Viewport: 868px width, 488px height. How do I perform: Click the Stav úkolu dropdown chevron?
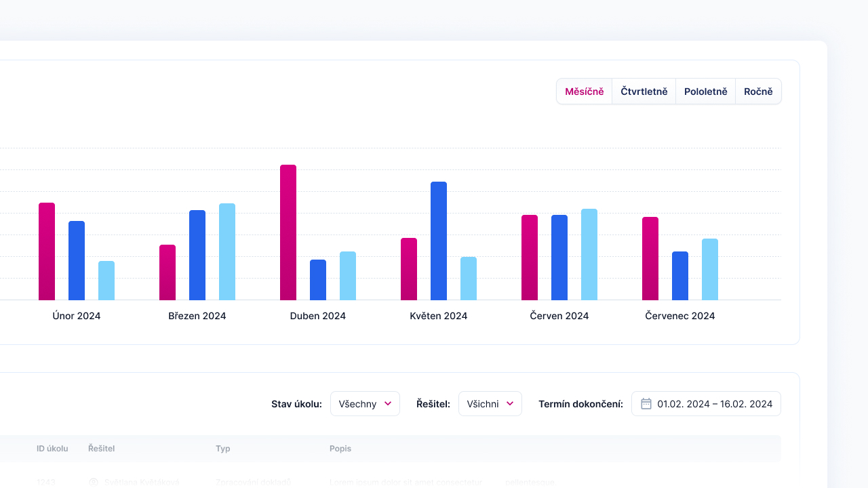pyautogui.click(x=389, y=403)
